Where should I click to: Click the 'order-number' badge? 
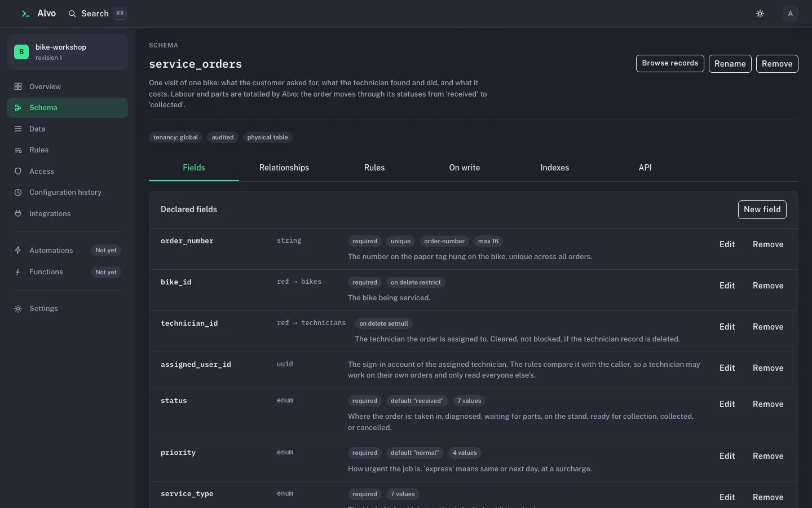(x=444, y=241)
